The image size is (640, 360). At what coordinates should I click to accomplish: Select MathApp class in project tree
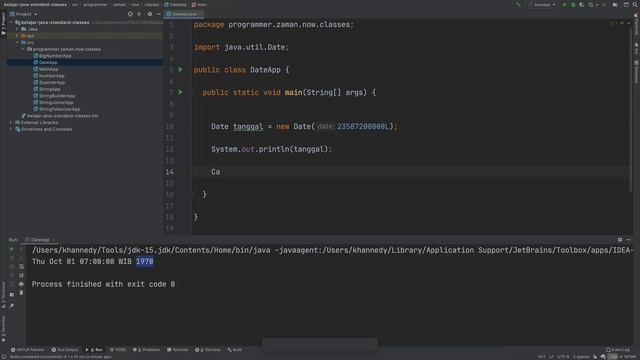(x=48, y=69)
